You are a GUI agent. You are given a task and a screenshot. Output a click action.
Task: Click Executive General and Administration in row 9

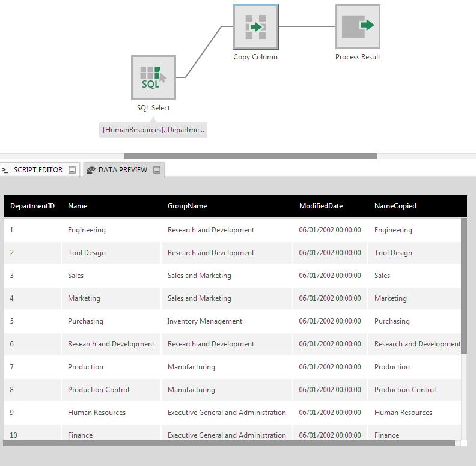[227, 413]
